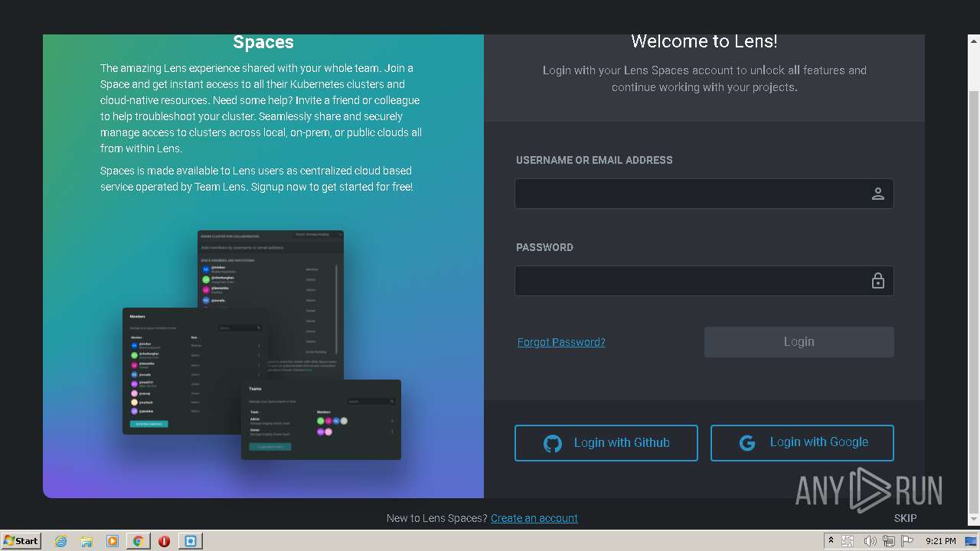Show hidden system tray icons arrow
Viewport: 980px width, 551px height.
(x=831, y=540)
